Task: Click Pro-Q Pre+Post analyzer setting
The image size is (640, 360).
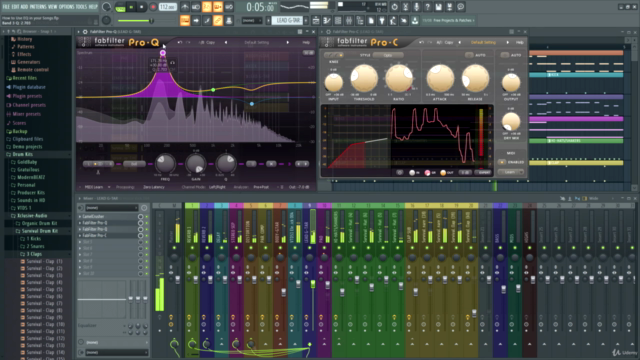Action: (261, 187)
